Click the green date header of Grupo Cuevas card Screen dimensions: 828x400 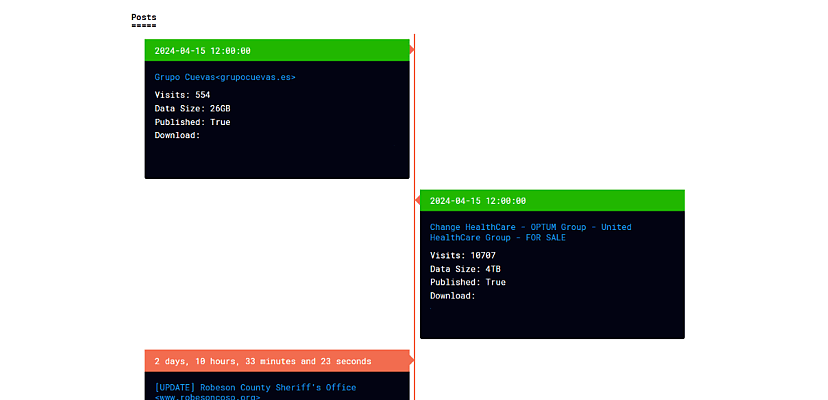(x=277, y=50)
